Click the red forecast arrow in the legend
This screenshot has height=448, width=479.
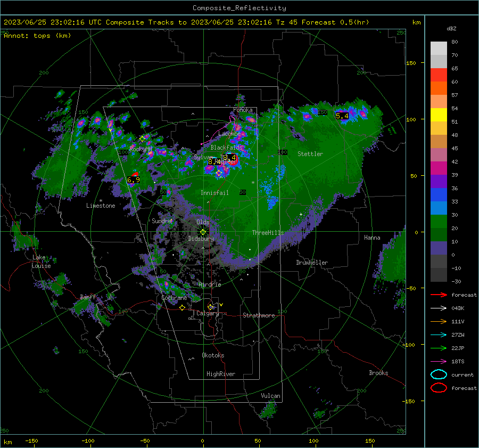(x=439, y=295)
